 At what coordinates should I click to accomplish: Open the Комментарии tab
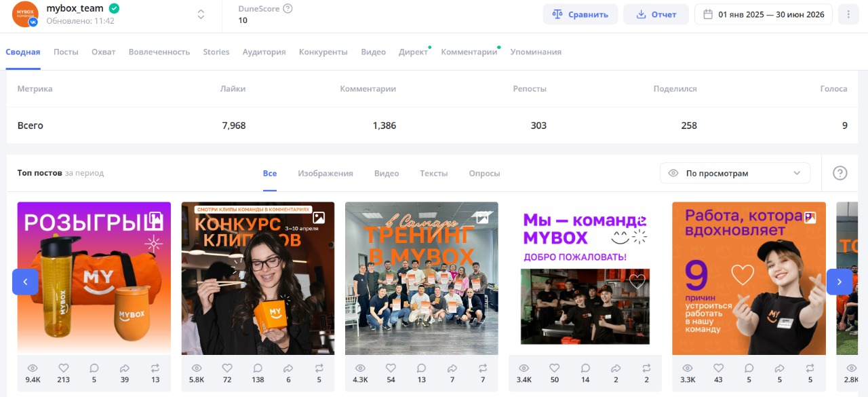[469, 52]
